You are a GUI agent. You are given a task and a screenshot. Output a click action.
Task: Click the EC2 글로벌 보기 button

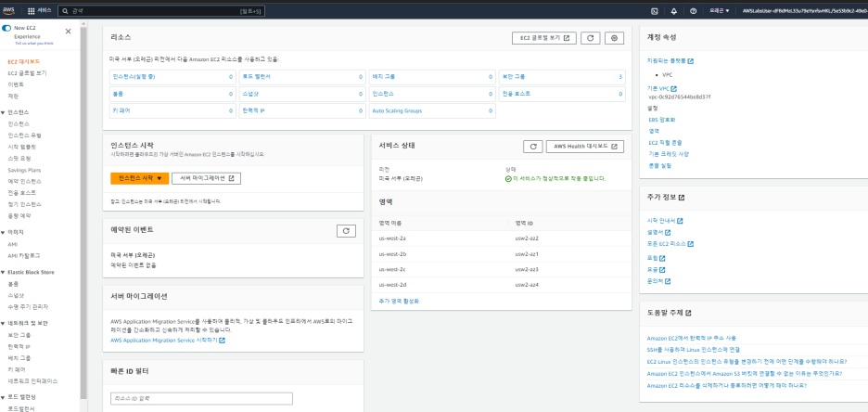click(x=544, y=38)
